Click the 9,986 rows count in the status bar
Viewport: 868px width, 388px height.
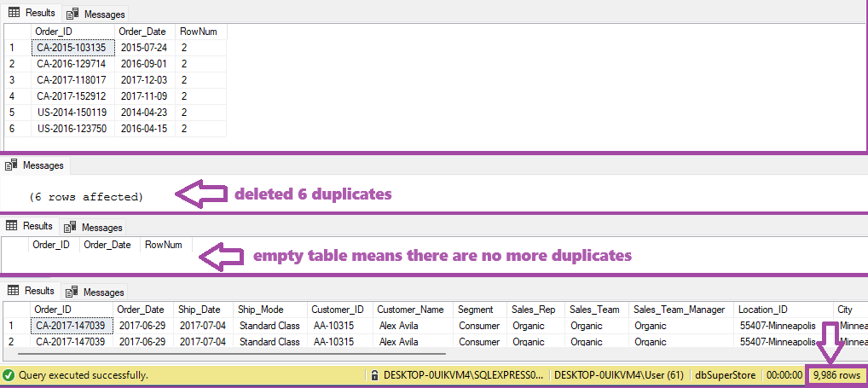pos(836,374)
